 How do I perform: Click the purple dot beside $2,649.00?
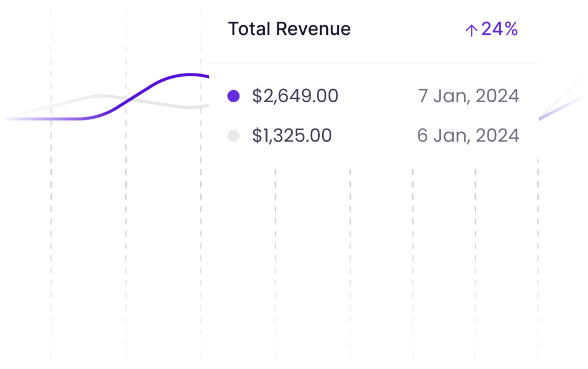click(x=234, y=96)
